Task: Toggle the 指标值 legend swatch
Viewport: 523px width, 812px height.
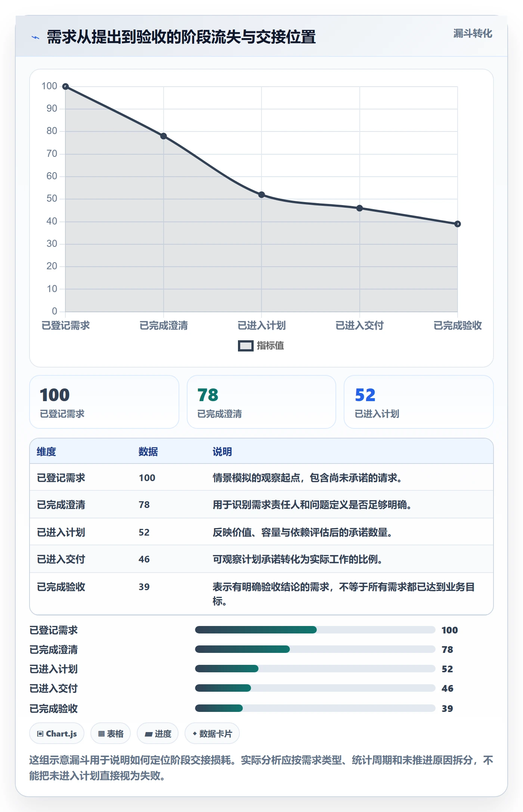Action: click(x=246, y=346)
